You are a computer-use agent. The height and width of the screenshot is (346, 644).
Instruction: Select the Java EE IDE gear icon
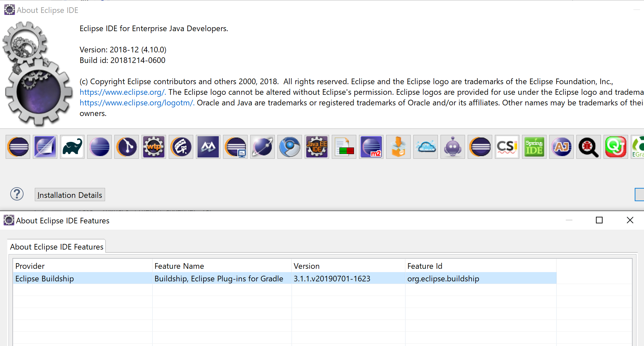[317, 147]
